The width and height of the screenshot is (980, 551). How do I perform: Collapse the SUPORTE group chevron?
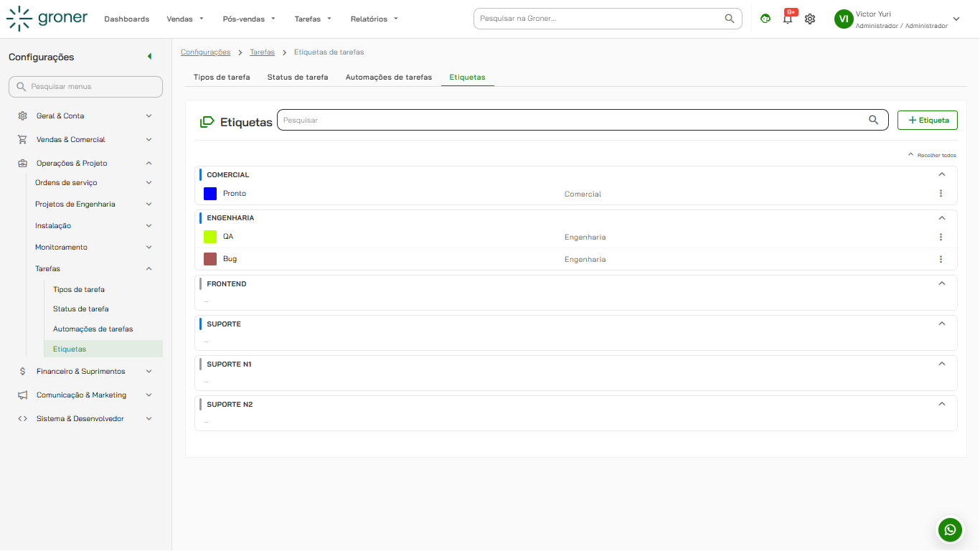[x=942, y=324]
